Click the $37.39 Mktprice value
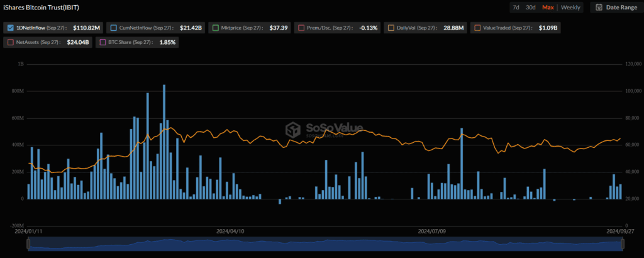 pos(278,28)
